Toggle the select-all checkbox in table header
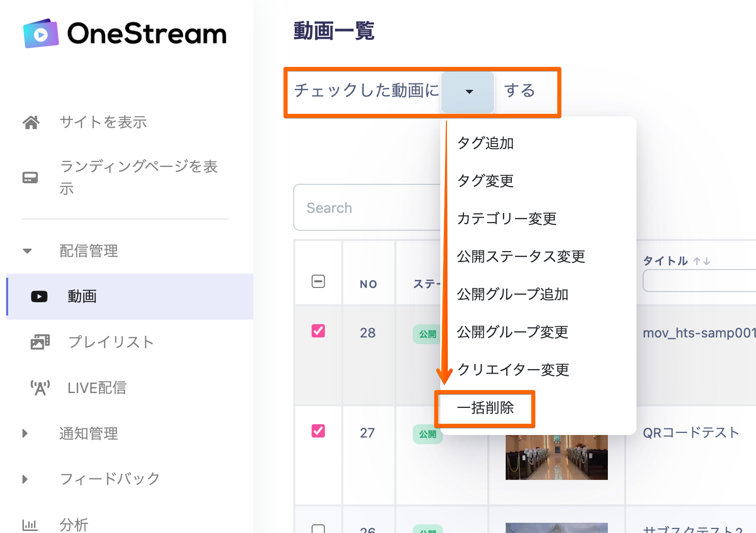Viewport: 756px width, 533px height. [318, 281]
